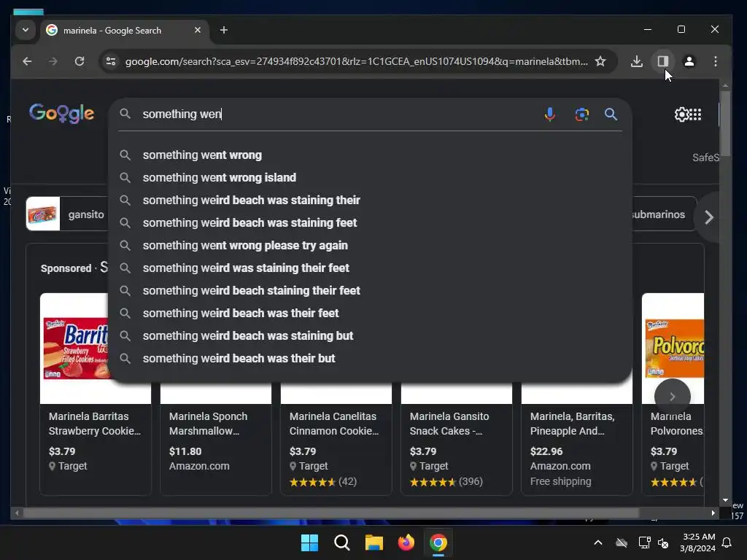Select suggestion 'something went wrong island'
Viewport: 747px width, 560px height.
coord(370,178)
